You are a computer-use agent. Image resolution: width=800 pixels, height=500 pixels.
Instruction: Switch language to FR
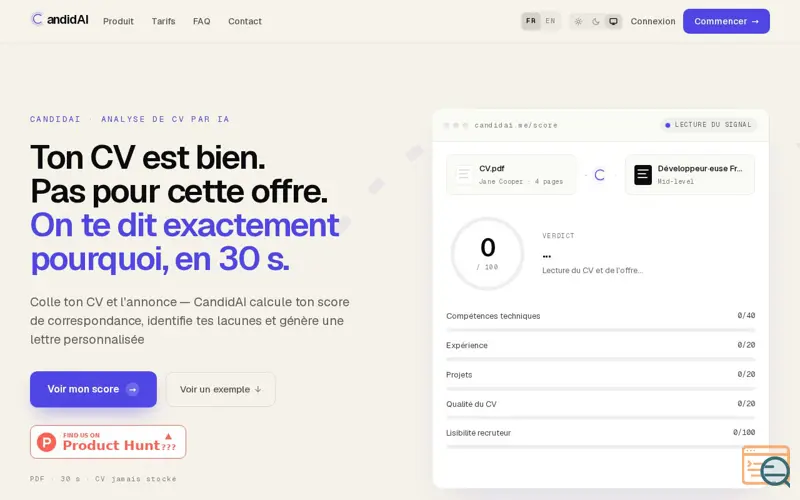(531, 21)
